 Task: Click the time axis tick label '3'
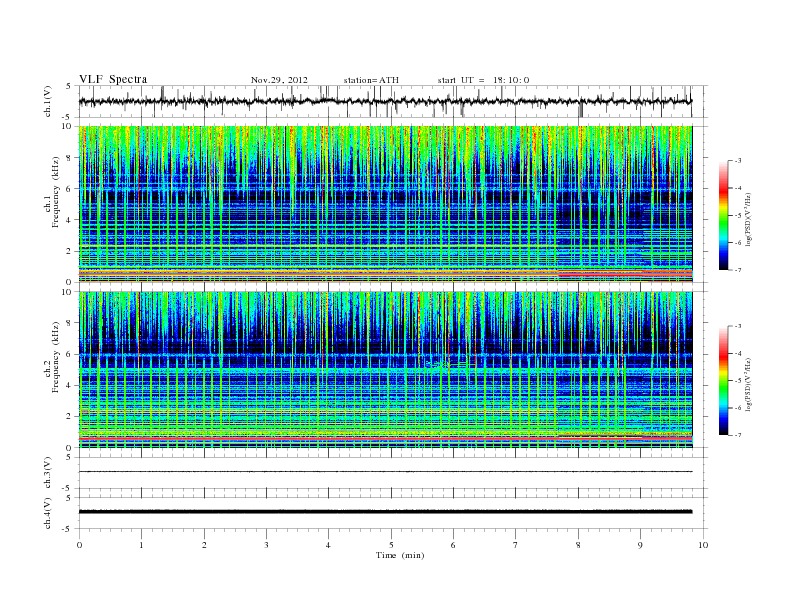266,545
